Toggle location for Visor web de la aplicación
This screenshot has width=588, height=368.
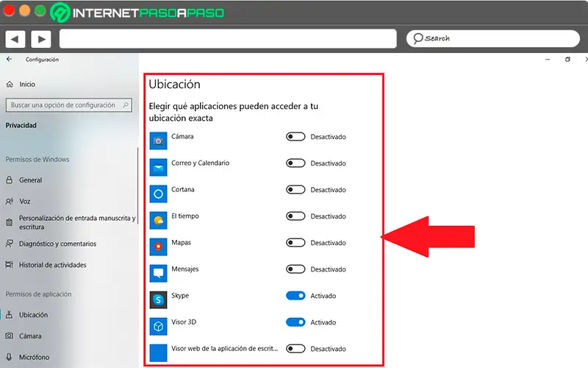[x=295, y=349]
